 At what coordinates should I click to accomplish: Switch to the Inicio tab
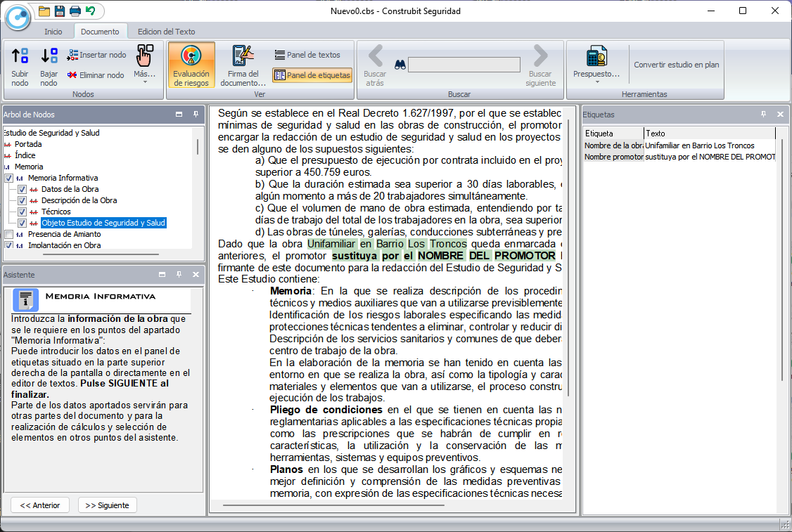53,32
